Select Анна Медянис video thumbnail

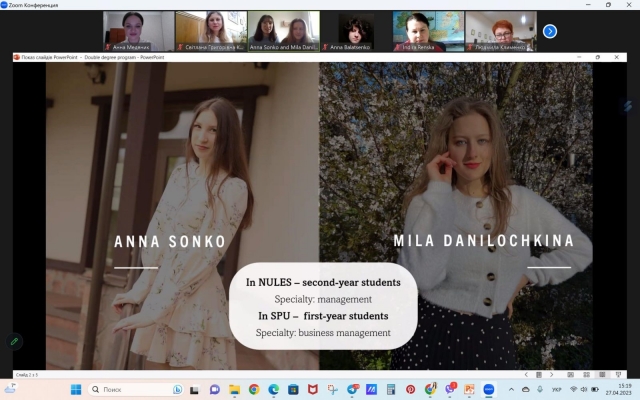point(139,31)
